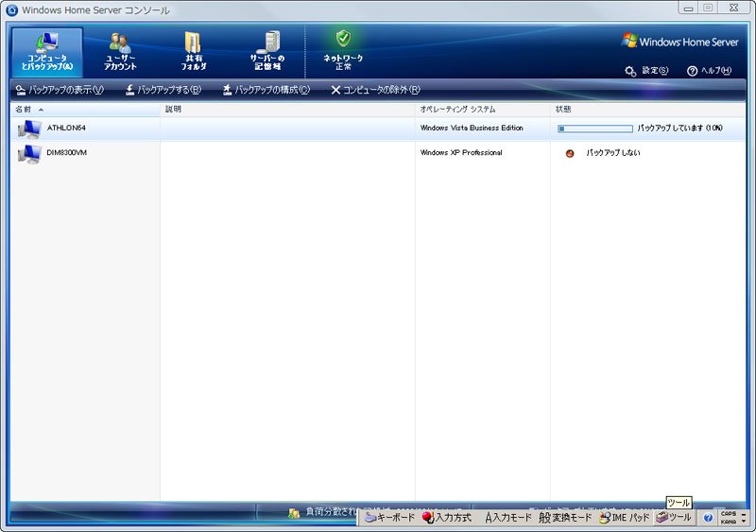756x532 pixels.
Task: Sort by 説明 column header
Action: (x=287, y=110)
